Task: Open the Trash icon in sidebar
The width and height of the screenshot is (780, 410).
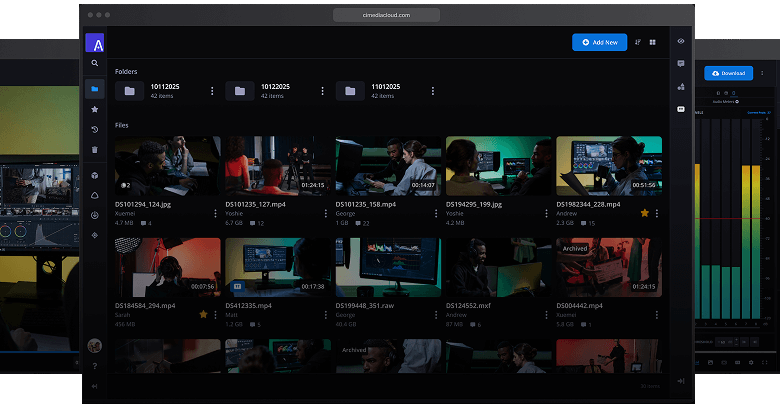Action: click(95, 150)
